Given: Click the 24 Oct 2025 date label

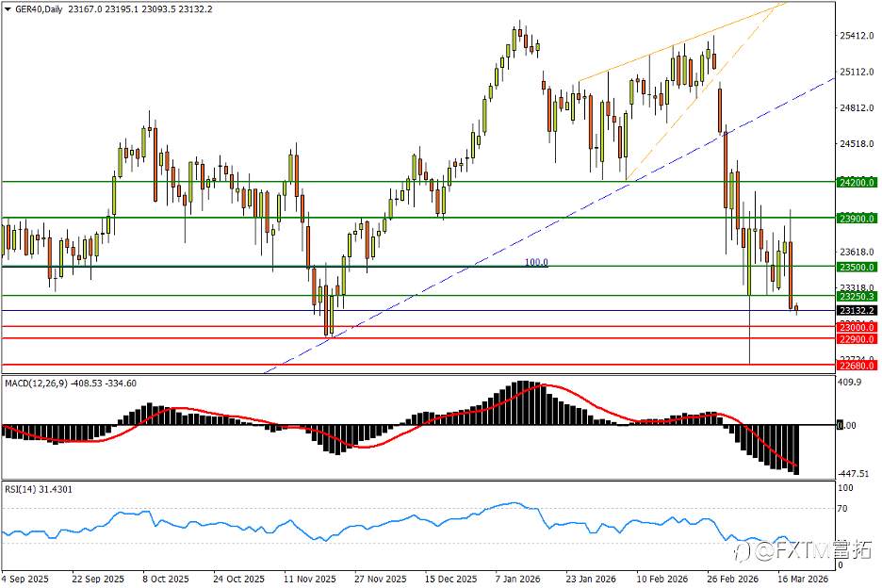Looking at the screenshot, I should (x=238, y=579).
